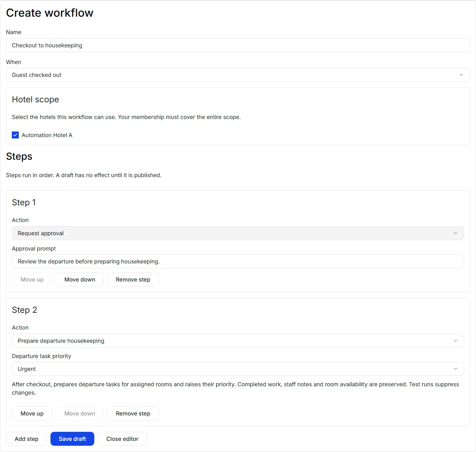The image size is (476, 452).
Task: Click the 'After checkout, prepares departure tasks' help text
Action: tap(235, 388)
